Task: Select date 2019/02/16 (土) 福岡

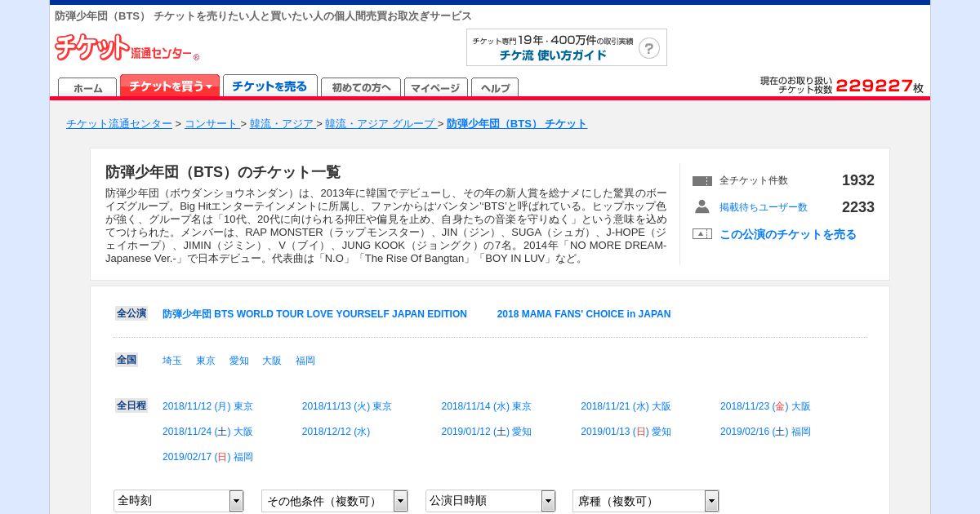Action: [x=765, y=432]
